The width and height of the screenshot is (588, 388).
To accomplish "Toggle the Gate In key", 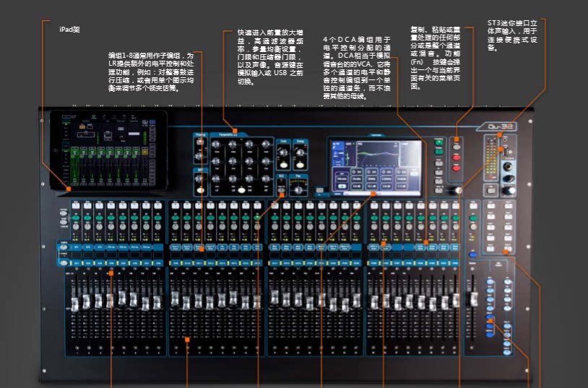I will click(x=284, y=165).
